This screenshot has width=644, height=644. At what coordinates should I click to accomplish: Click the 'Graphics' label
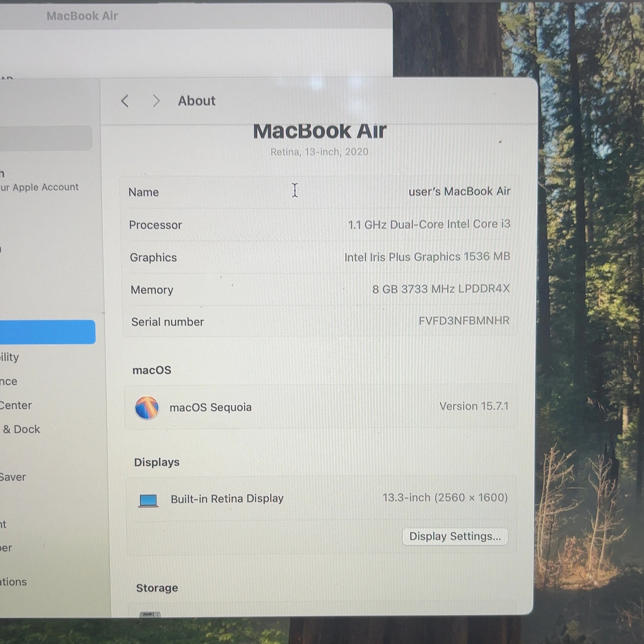153,258
